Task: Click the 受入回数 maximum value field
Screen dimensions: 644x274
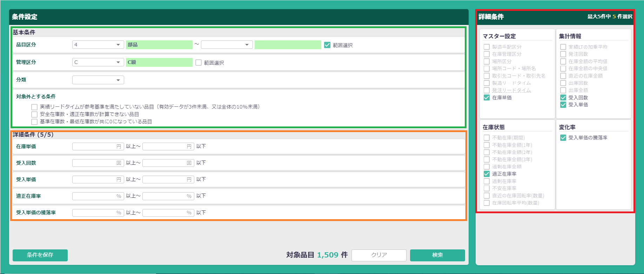Action: (x=165, y=163)
